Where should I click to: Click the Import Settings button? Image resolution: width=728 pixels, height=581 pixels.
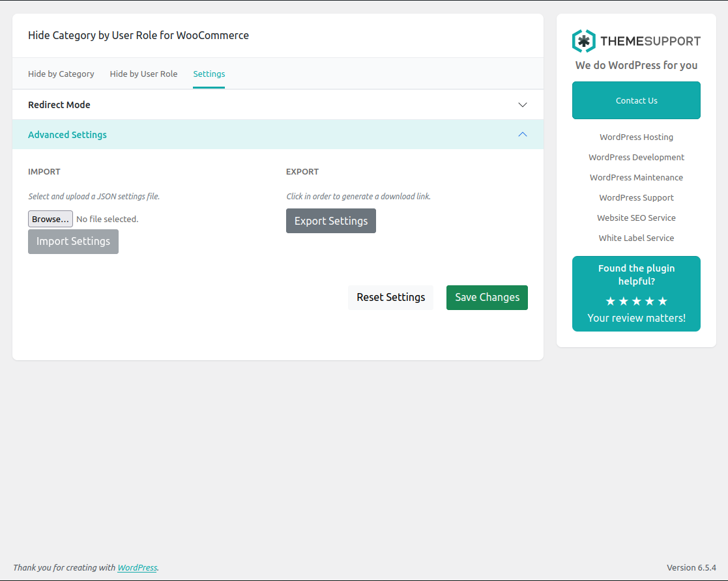[74, 241]
